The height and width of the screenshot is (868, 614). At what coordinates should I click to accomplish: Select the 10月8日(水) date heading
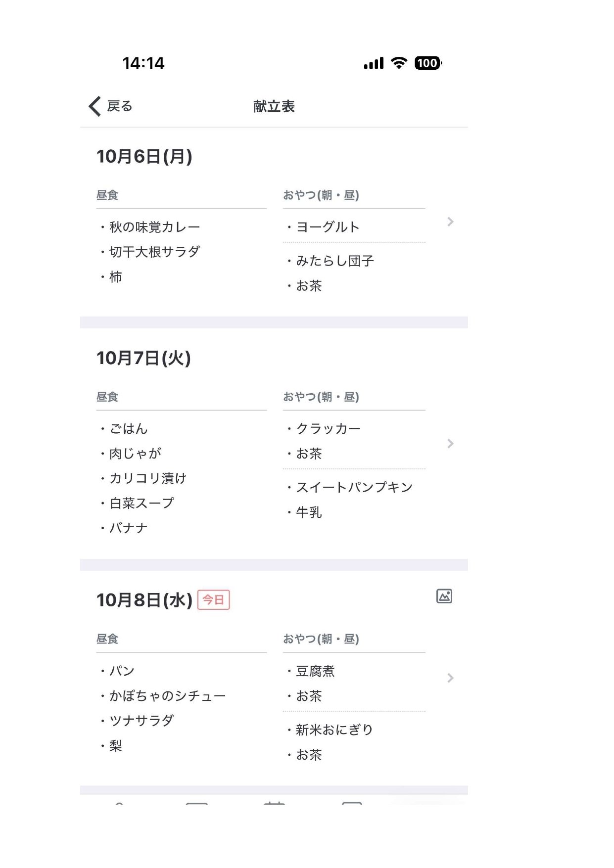pos(144,600)
